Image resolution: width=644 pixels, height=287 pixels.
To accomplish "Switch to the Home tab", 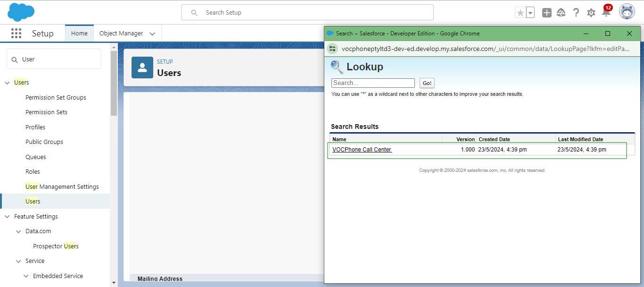I will (79, 34).
